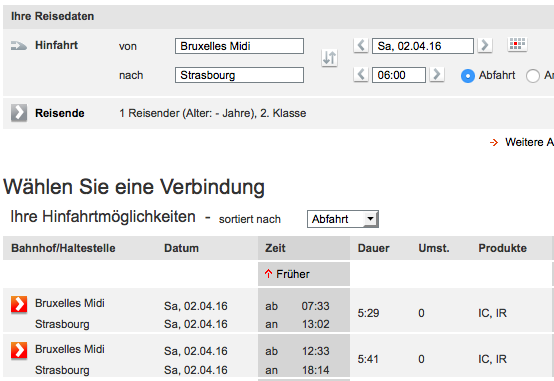554x381 pixels.
Task: Click arrival time 18:14
Action: click(x=316, y=370)
